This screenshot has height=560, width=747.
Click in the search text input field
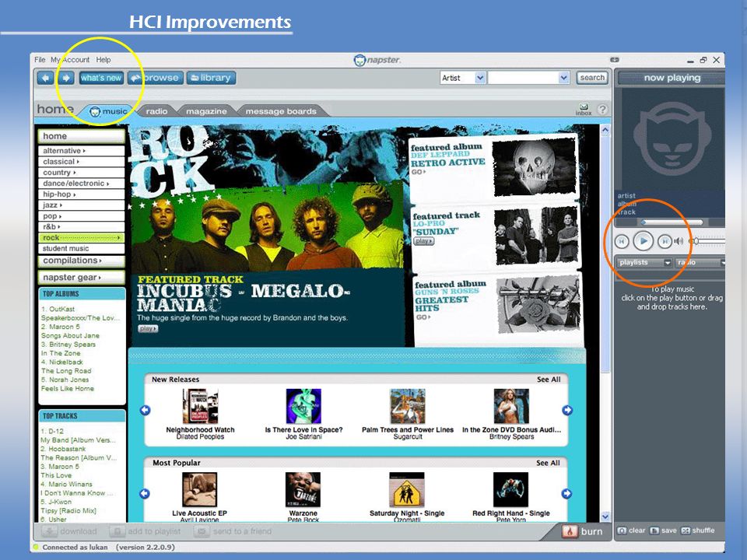[x=523, y=78]
